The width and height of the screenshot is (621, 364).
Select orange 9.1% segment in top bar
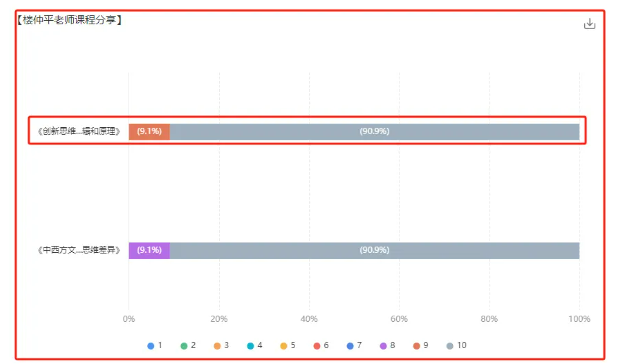[149, 131]
